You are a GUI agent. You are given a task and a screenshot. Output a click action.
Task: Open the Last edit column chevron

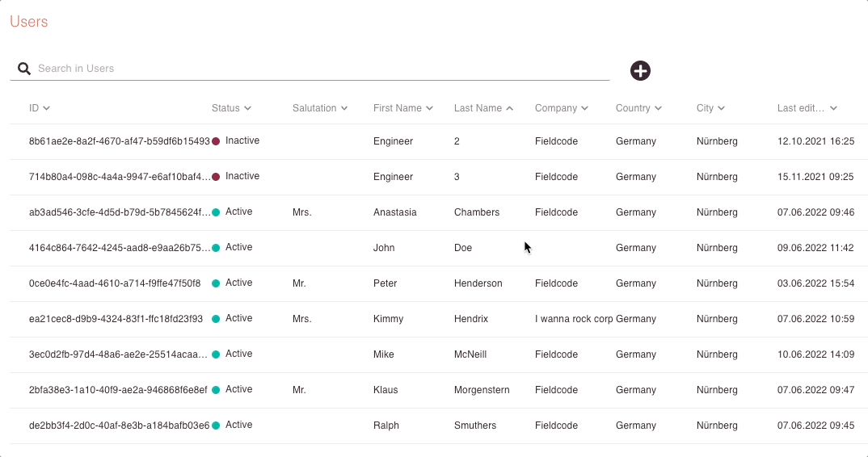coord(834,108)
